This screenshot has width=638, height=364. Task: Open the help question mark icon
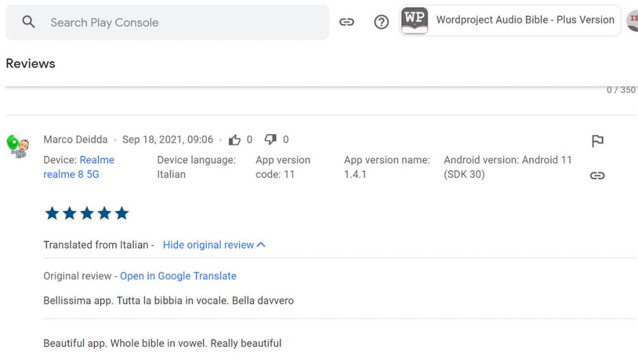tap(381, 22)
